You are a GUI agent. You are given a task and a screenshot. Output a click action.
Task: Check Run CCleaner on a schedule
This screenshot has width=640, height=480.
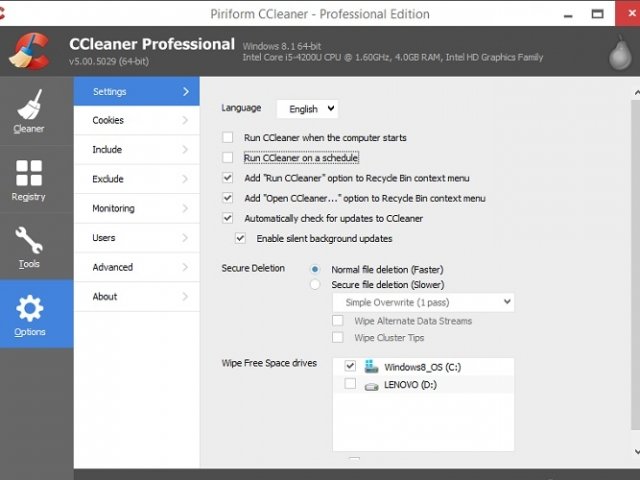[228, 158]
